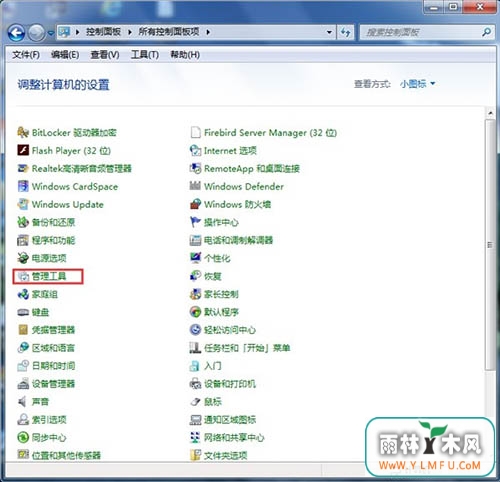This screenshot has width=500, height=482.
Task: Open the 网络和共享中心 link
Action: pos(234,438)
